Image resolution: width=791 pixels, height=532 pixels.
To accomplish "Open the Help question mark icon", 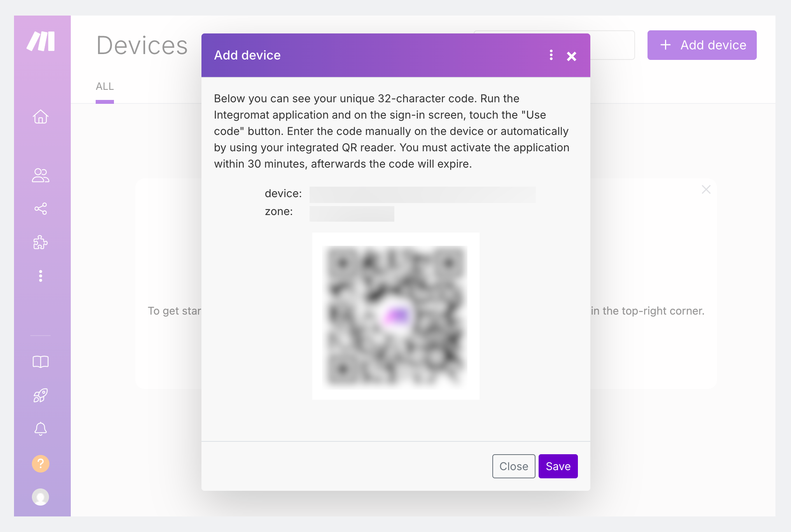I will coord(40,464).
